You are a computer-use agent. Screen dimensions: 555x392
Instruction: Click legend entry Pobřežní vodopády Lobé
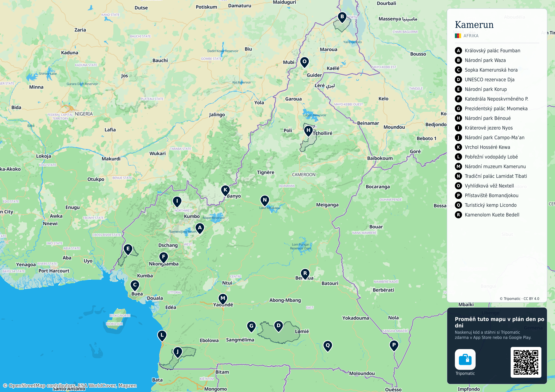point(487,157)
